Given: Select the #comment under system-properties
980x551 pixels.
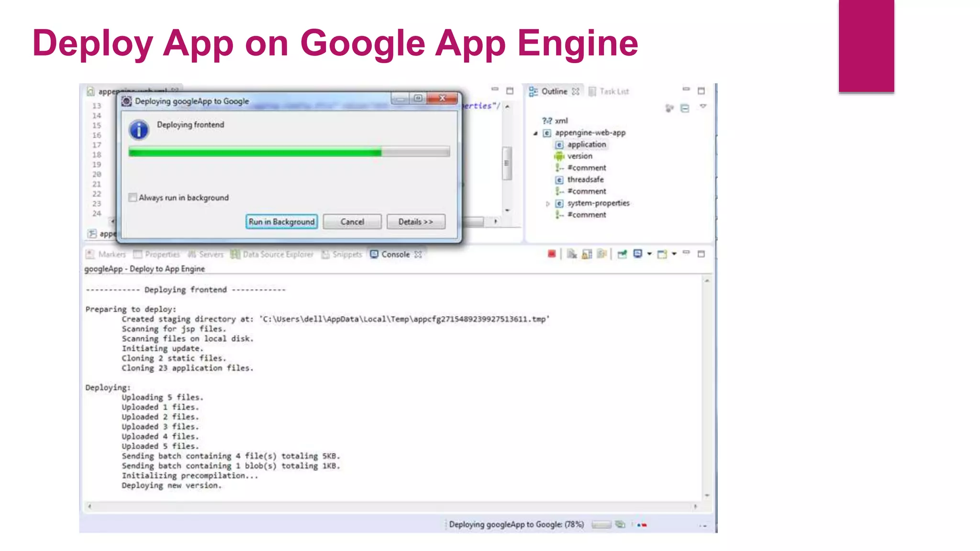Looking at the screenshot, I should click(x=587, y=215).
